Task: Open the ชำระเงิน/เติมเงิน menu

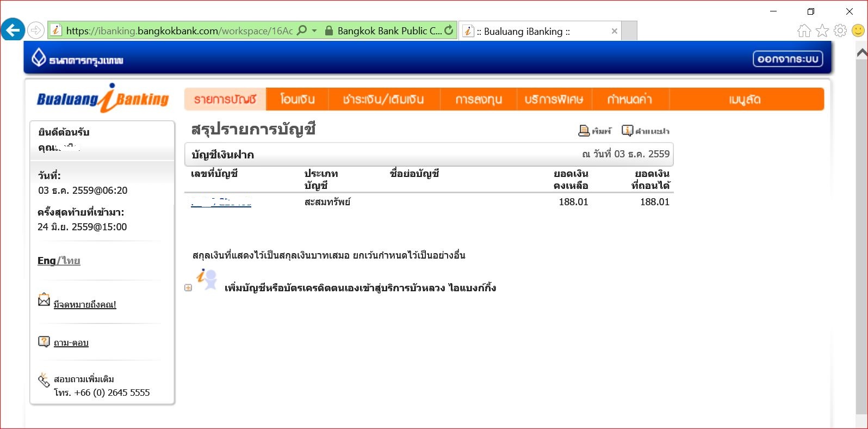Action: point(383,99)
